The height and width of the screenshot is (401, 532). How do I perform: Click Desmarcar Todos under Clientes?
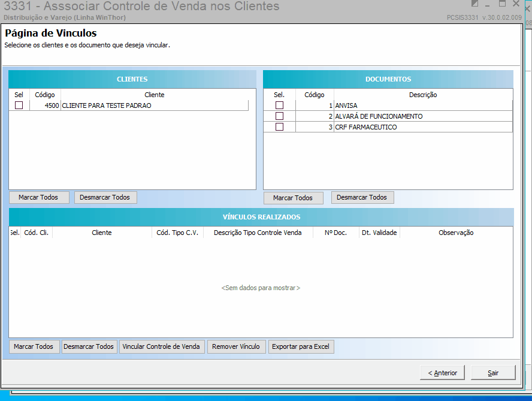105,197
